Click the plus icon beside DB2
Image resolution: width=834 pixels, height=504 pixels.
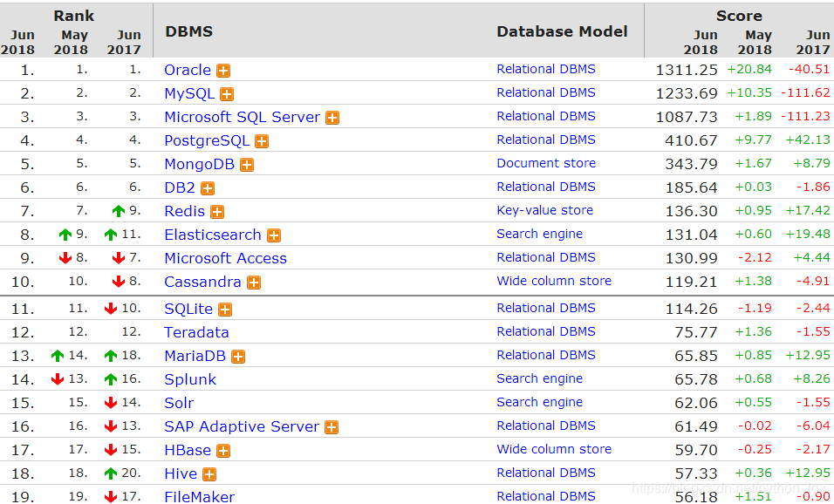click(x=208, y=188)
